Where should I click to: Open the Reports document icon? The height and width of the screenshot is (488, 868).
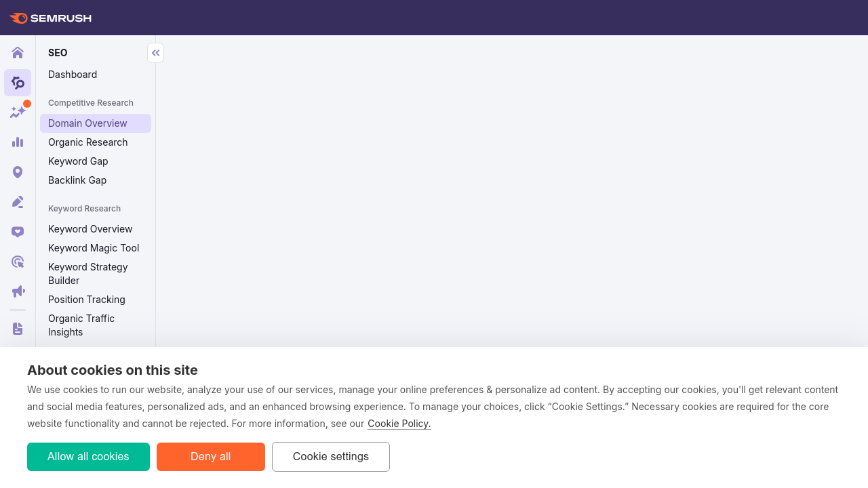(17, 328)
